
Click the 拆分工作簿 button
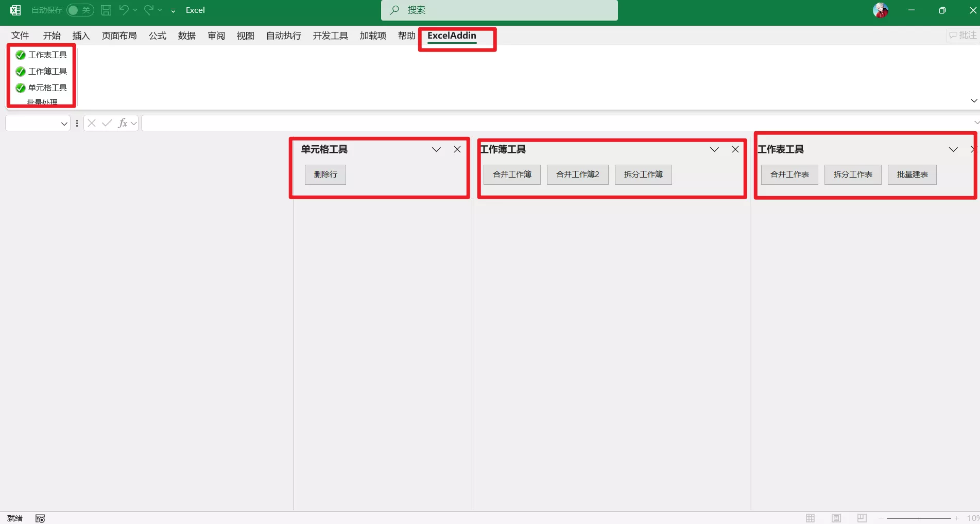(x=643, y=174)
